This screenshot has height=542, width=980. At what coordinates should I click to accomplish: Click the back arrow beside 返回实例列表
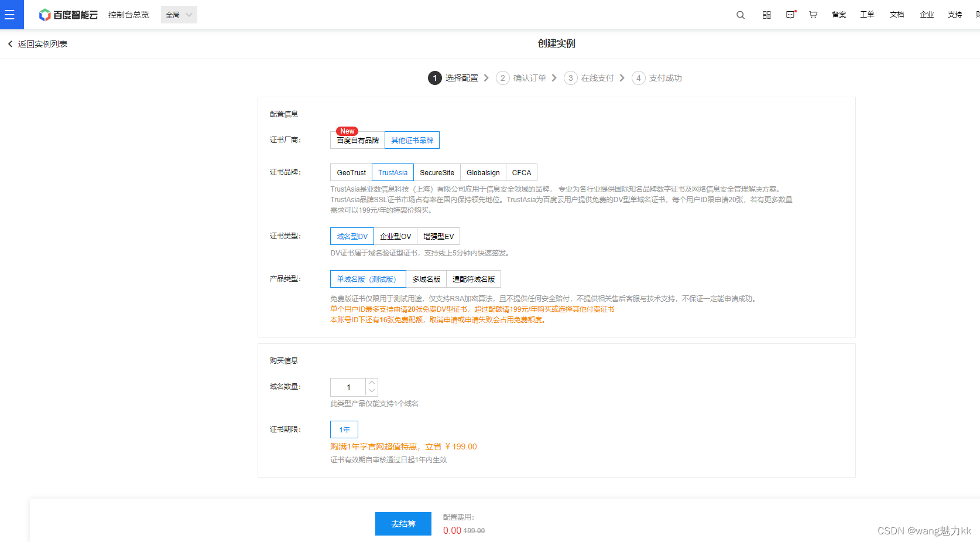(9, 43)
